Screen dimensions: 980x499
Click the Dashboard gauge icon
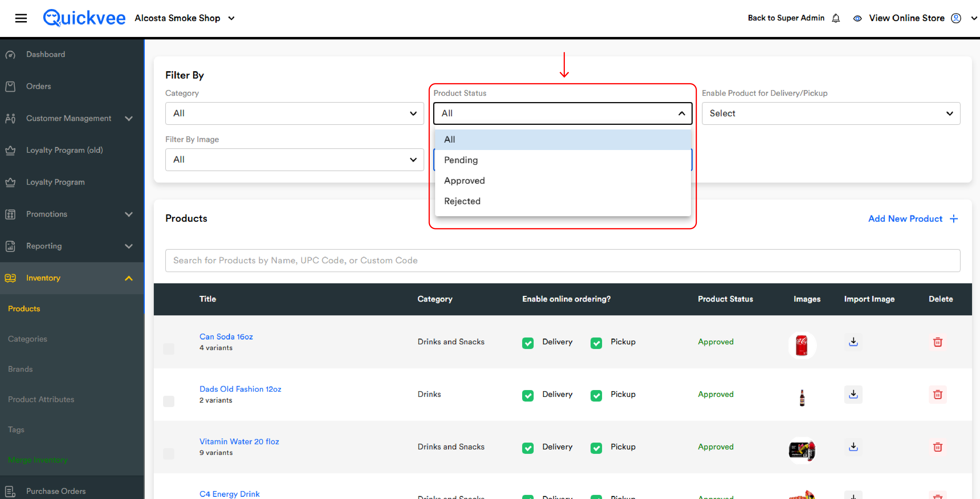10,54
